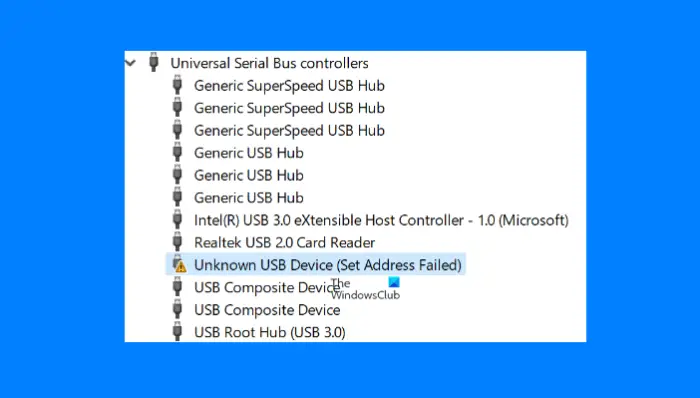
Task: Click the second Generic USB Hub icon
Action: pos(177,174)
